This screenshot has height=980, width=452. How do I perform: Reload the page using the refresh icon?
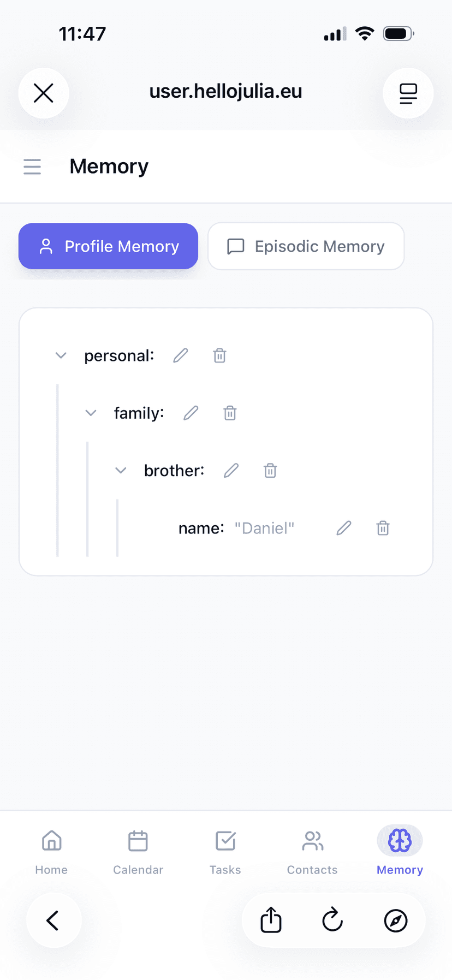[x=332, y=920]
